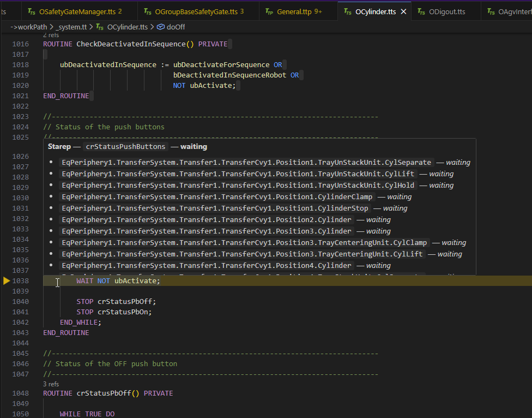
Task: Click 'STOP crStatusPbOff;' on line 1040
Action: coord(117,302)
